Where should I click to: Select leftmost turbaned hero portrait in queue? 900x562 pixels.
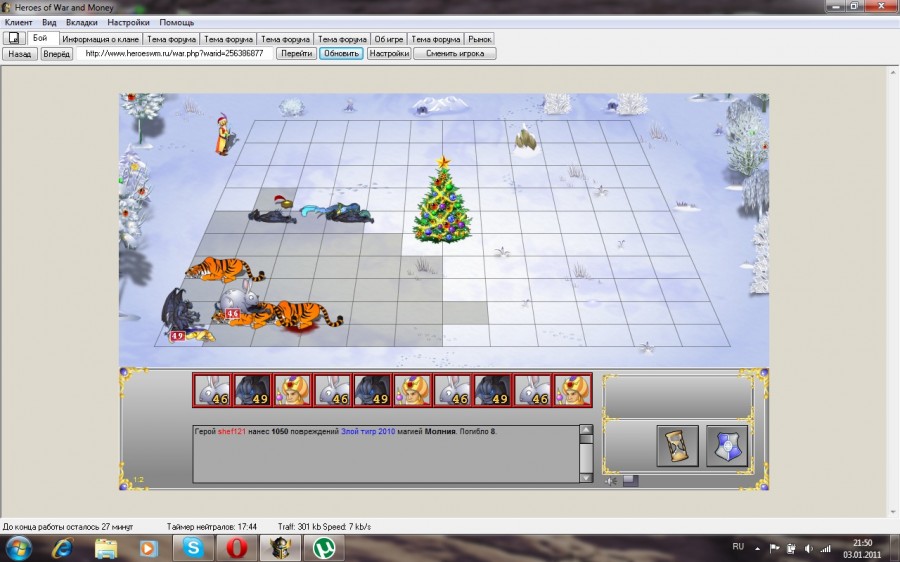[293, 390]
